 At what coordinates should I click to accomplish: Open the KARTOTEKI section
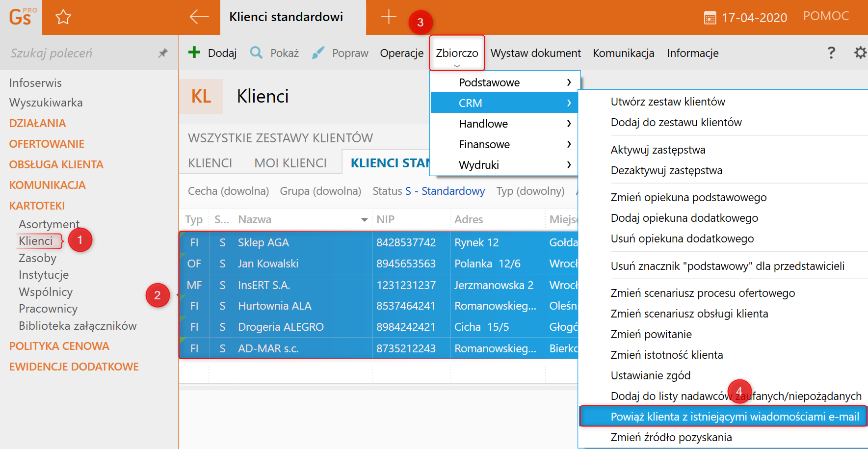point(37,206)
